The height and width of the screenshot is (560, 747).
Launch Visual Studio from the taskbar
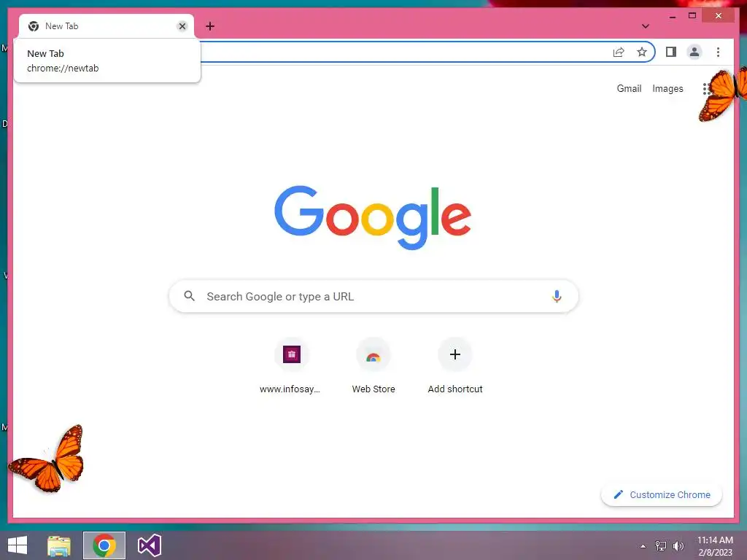click(149, 545)
